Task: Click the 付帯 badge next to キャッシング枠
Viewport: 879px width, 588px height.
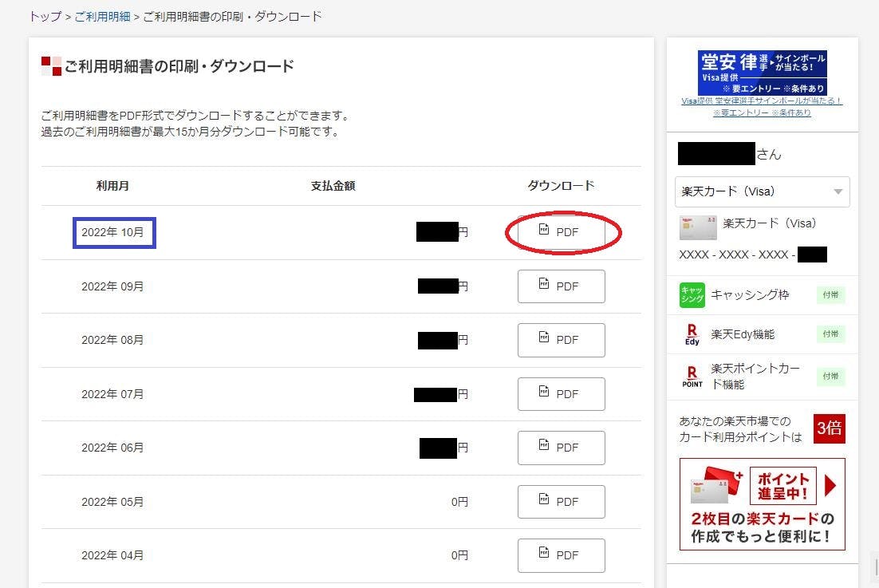Action: 831,295
